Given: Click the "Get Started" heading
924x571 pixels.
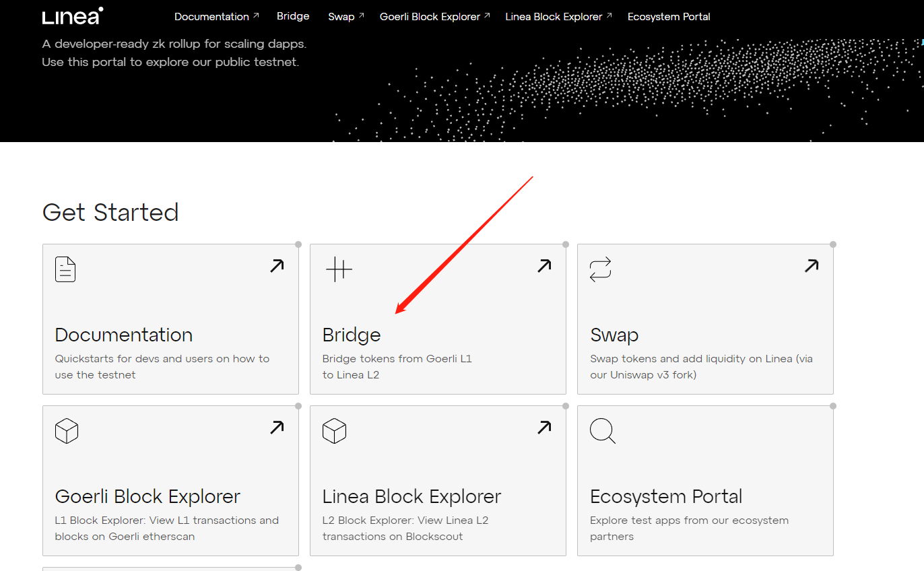Looking at the screenshot, I should point(110,212).
